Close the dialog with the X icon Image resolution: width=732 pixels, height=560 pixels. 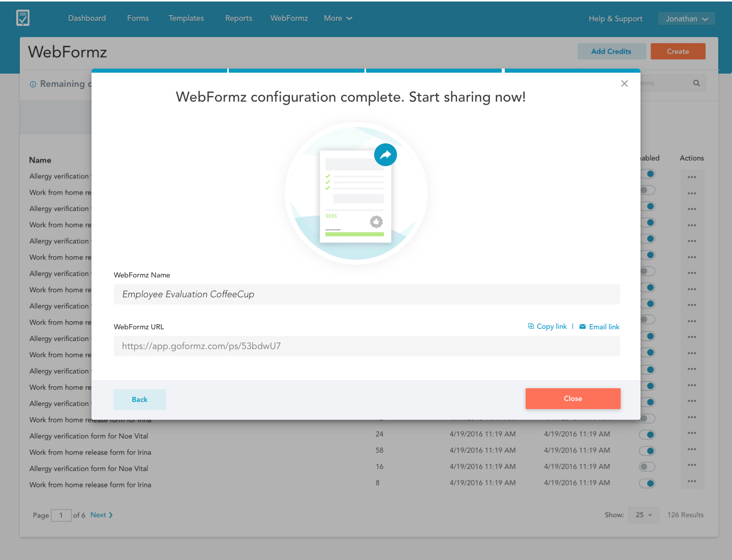point(624,83)
